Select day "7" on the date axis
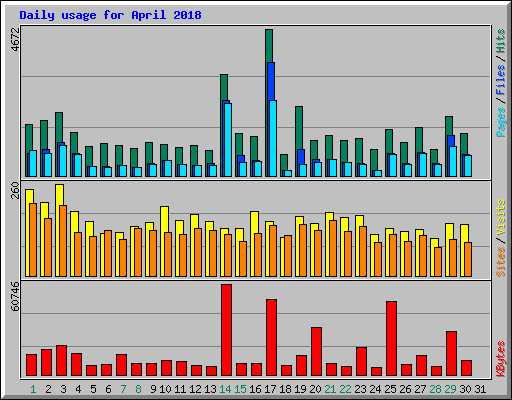512x400 pixels. 123,389
